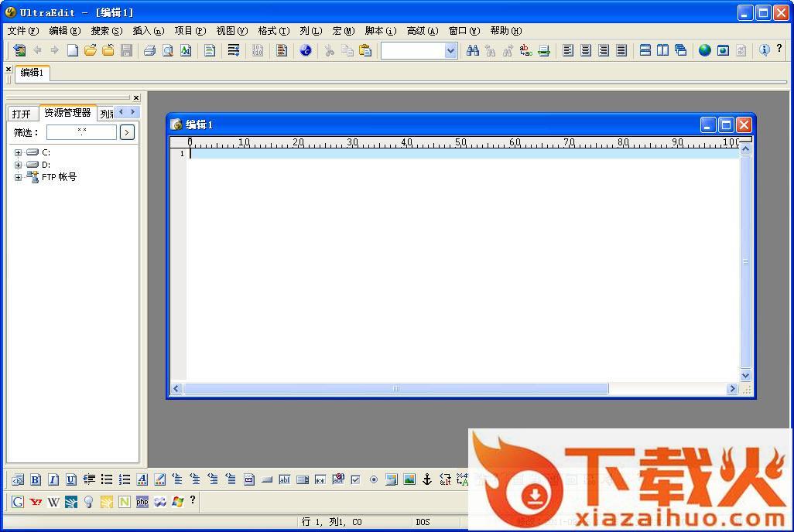Insert HTML radio button form element icon
794x532 pixels.
pyautogui.click(x=373, y=479)
